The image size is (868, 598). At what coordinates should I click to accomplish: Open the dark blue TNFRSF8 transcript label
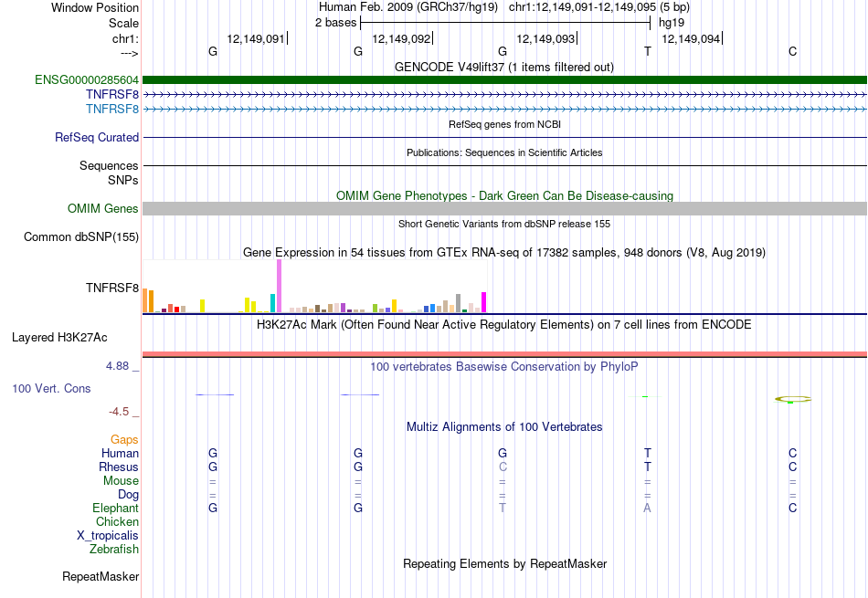111,95
